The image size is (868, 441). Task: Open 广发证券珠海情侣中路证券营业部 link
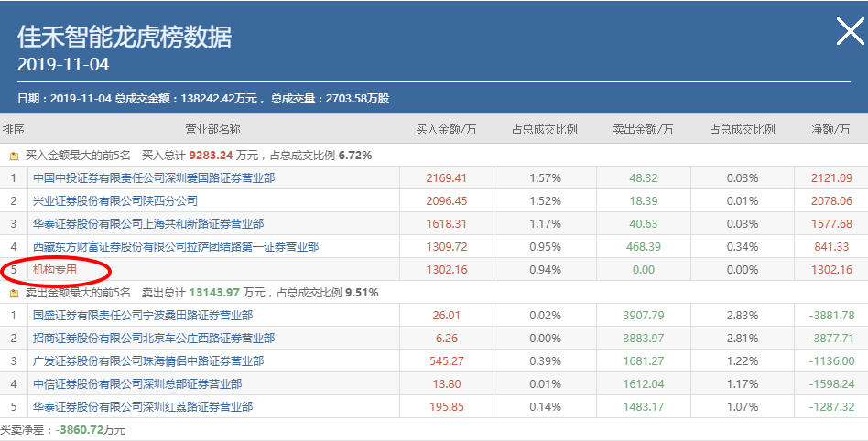pyautogui.click(x=148, y=360)
